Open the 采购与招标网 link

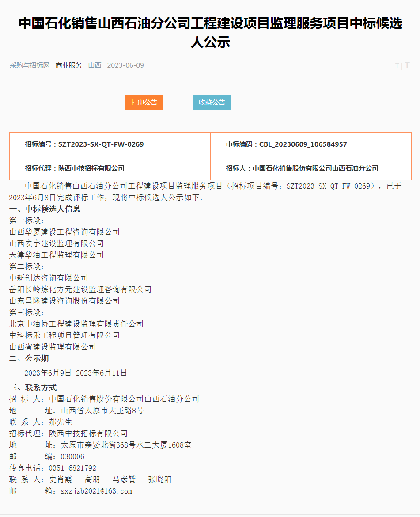[x=30, y=65]
